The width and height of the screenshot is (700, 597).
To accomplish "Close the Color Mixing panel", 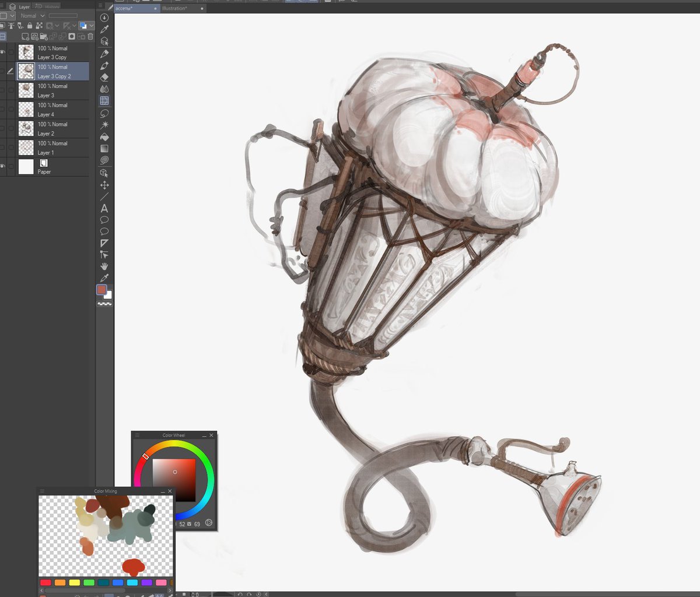I will 170,491.
